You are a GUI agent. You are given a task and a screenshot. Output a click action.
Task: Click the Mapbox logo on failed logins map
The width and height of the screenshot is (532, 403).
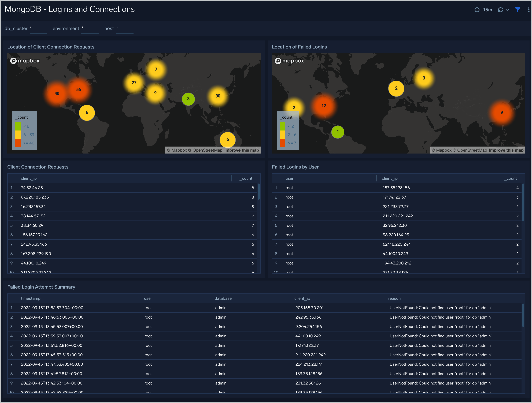pyautogui.click(x=290, y=61)
